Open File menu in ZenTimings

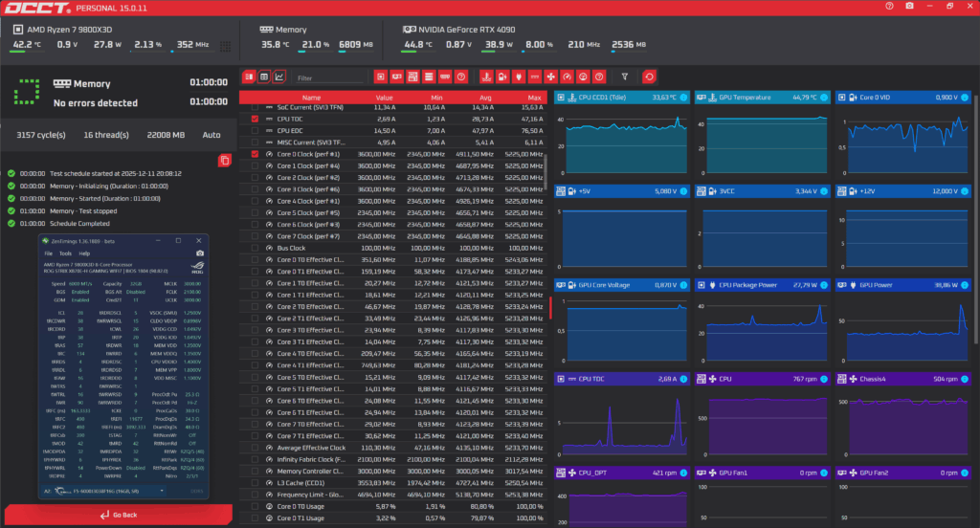pos(48,253)
